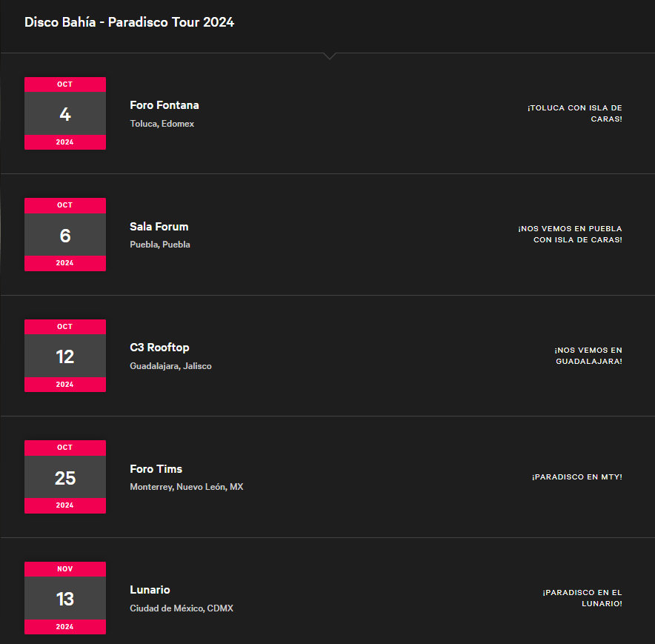
Task: Click the October 6 date badge
Action: pyautogui.click(x=65, y=235)
